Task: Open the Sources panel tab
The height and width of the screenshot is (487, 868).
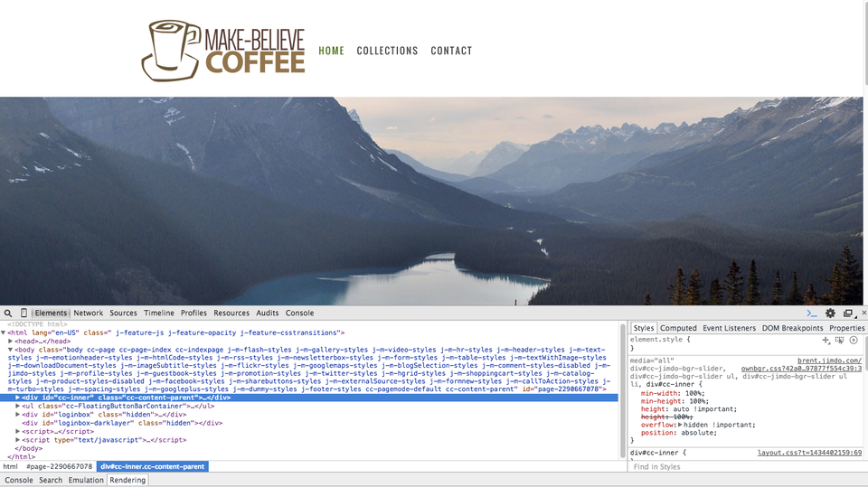Action: tap(123, 313)
